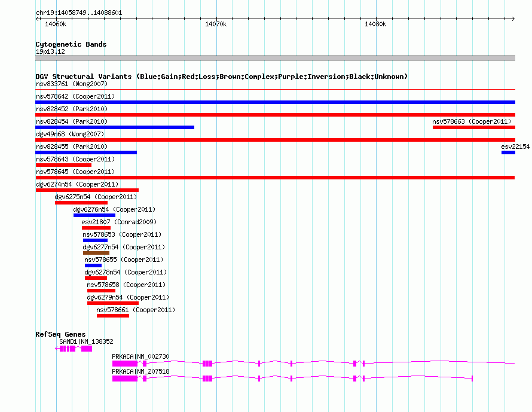532x412 pixels.
Task: Click the PRKACA NM_207518 large exon block
Action: 125,379
